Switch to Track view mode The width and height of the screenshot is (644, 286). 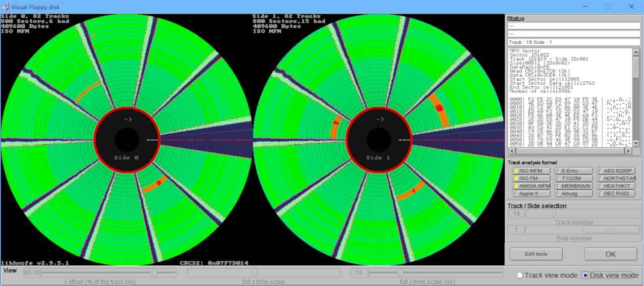pos(520,275)
